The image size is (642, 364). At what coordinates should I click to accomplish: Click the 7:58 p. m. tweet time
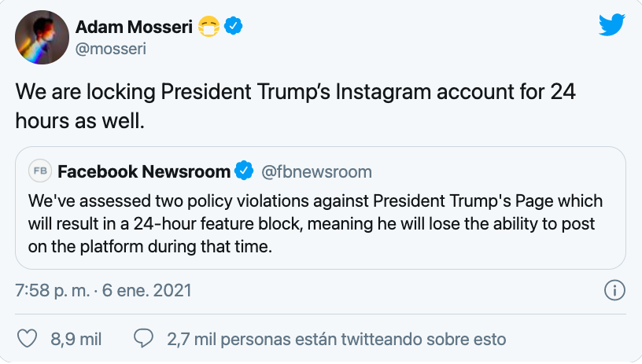click(54, 290)
